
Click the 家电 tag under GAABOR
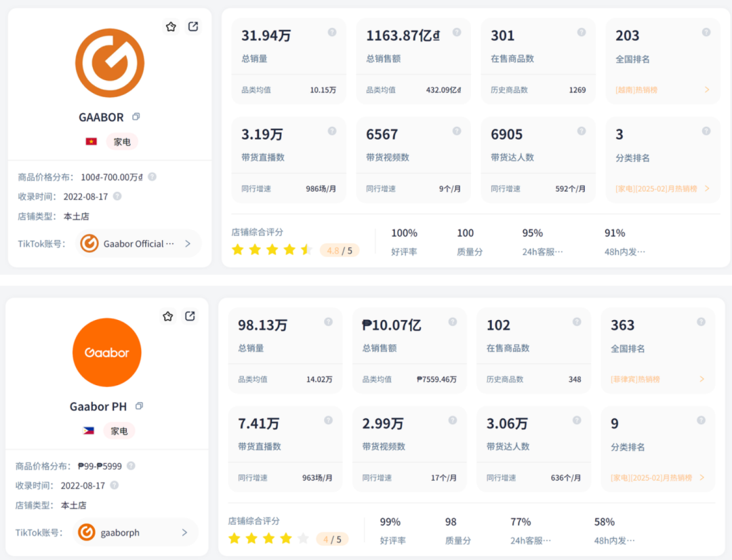coord(122,142)
